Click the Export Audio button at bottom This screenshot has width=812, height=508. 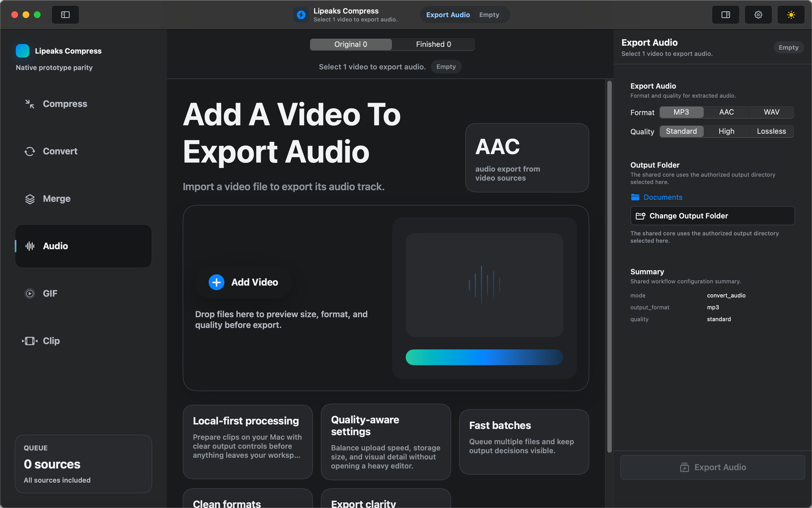(x=712, y=467)
